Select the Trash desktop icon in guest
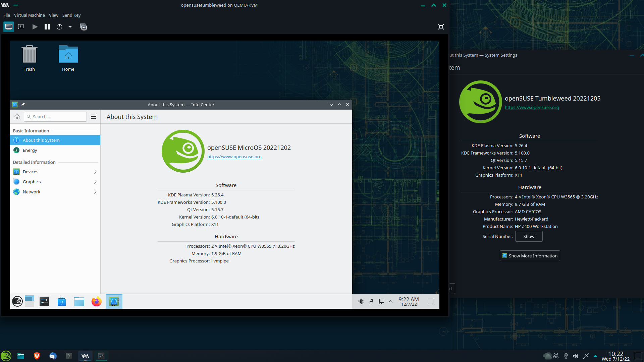The width and height of the screenshot is (644, 362). pyautogui.click(x=29, y=58)
